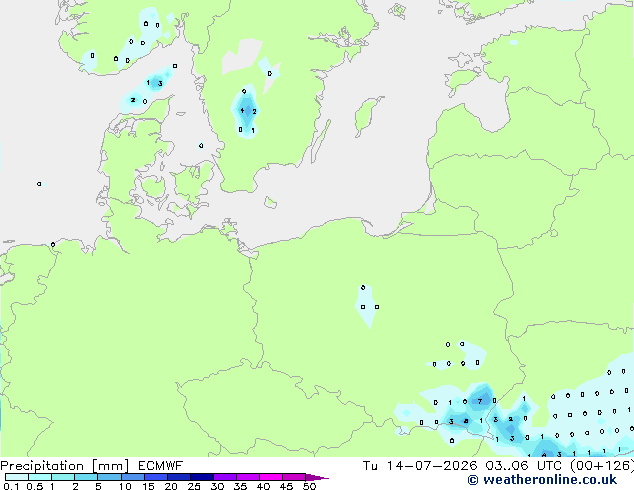Click the 0.1–0.5 mm legend color swatch
The width and height of the screenshot is (634, 490).
pos(17,477)
